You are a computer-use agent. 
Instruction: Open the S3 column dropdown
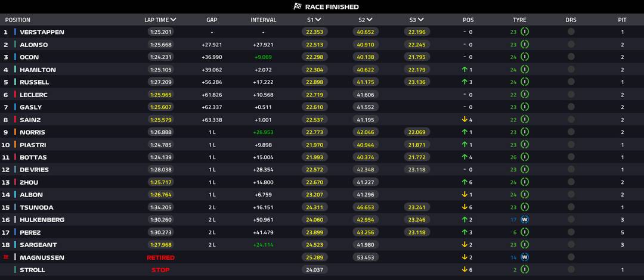click(421, 19)
